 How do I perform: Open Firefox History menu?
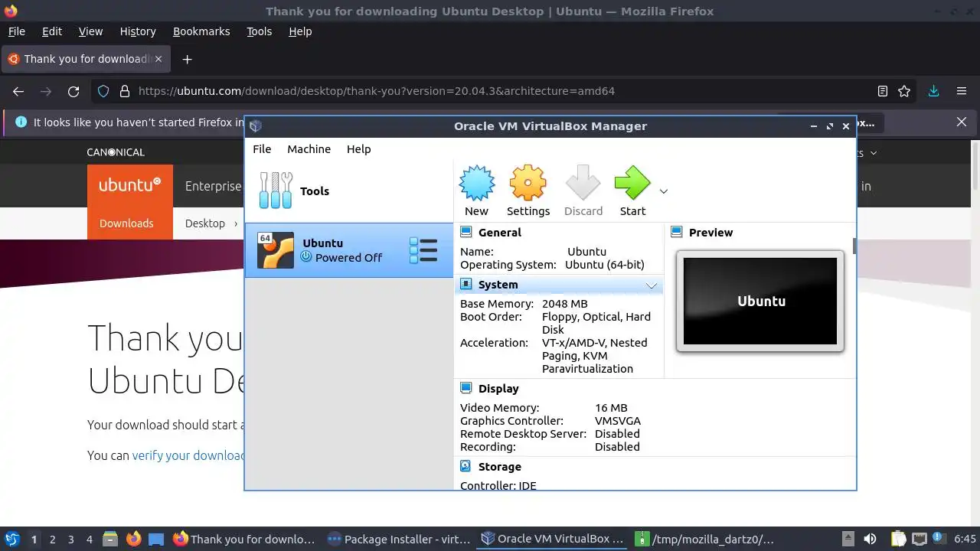coord(138,31)
